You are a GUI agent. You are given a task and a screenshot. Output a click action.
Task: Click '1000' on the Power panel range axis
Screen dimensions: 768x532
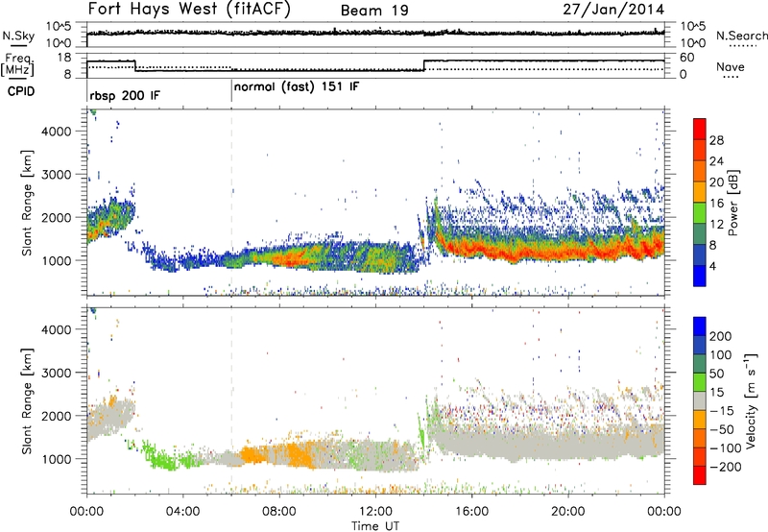coord(57,260)
